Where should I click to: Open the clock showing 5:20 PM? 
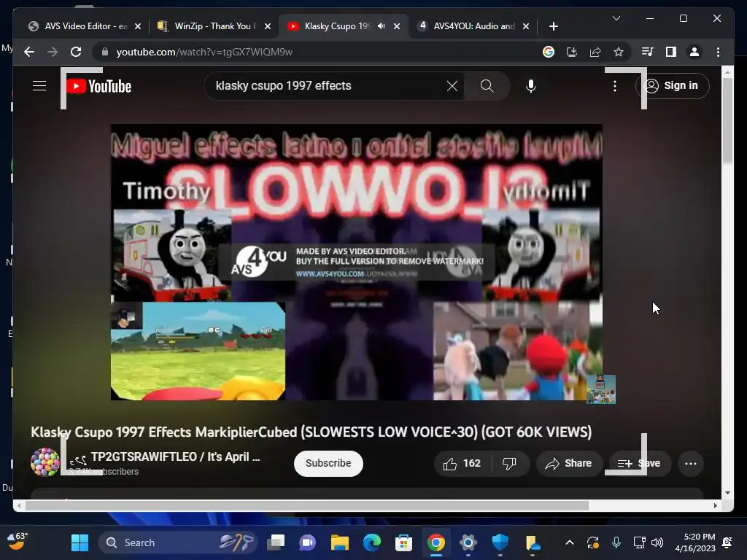[x=695, y=542]
